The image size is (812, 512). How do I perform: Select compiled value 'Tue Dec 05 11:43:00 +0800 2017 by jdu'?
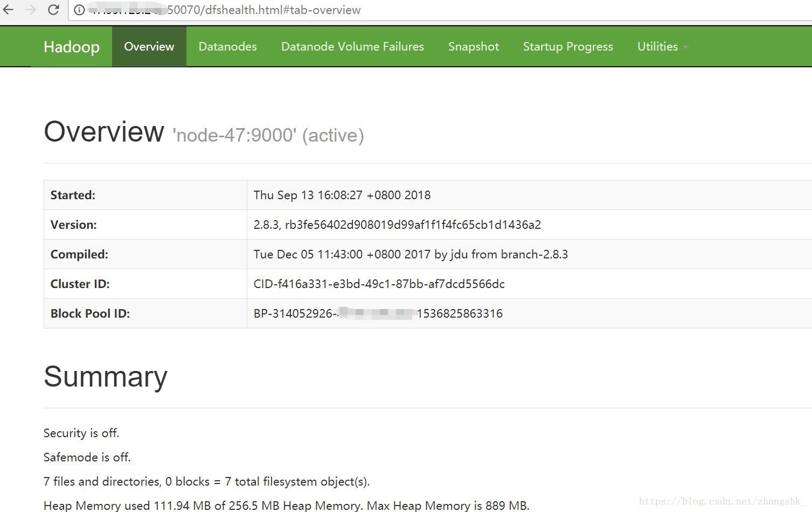[411, 254]
